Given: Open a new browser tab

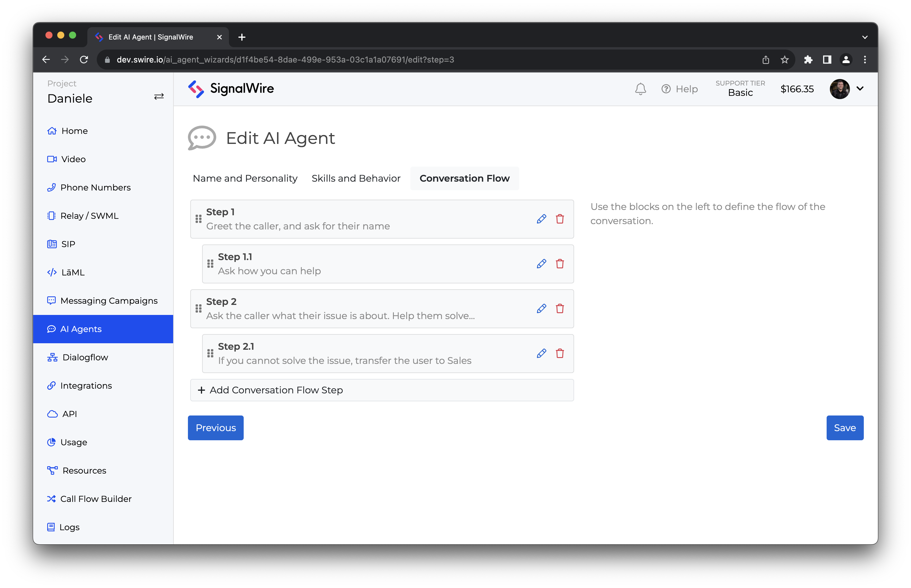Looking at the screenshot, I should point(242,37).
